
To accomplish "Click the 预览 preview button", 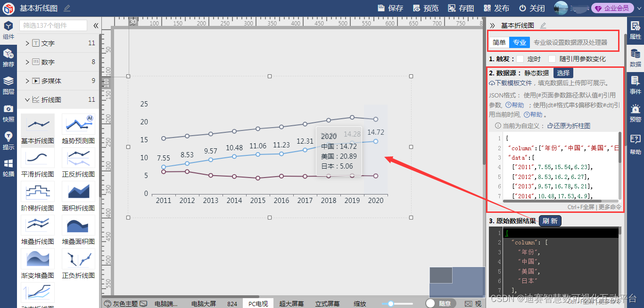I will pos(426,8).
